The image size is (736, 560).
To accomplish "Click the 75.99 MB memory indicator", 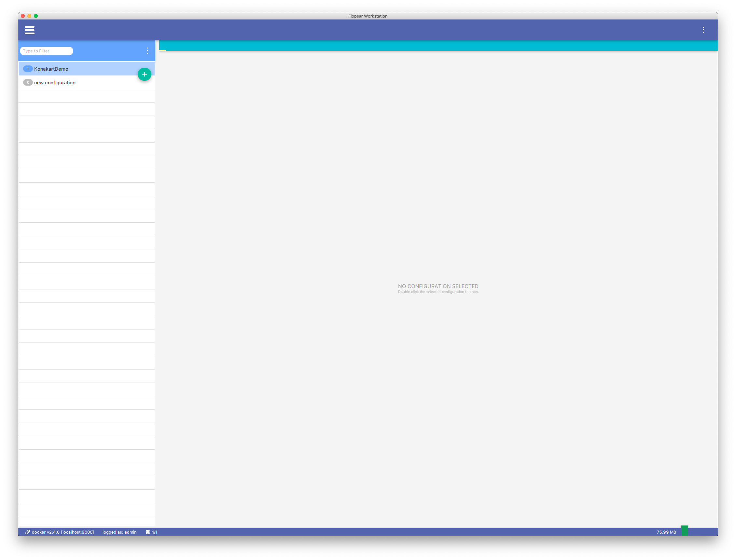I will [x=666, y=532].
